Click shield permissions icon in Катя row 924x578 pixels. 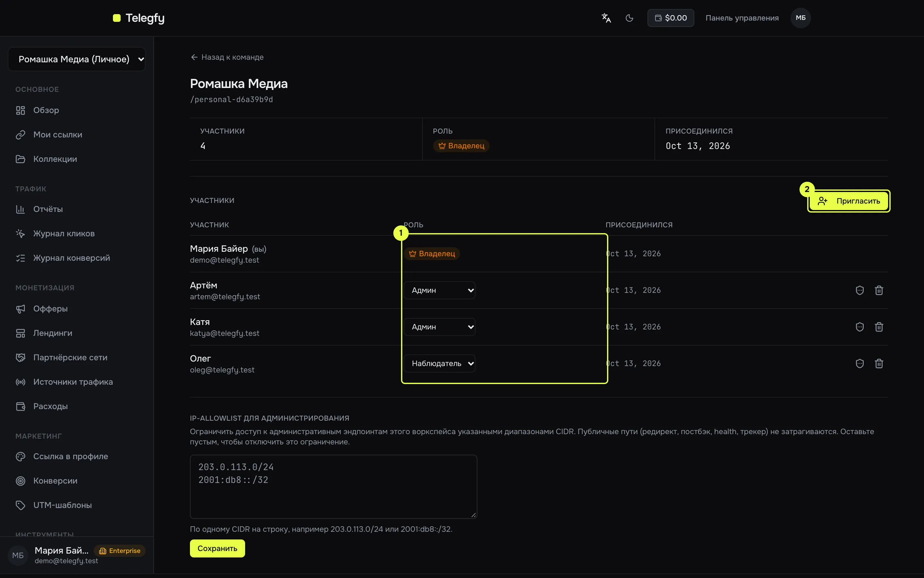point(860,327)
